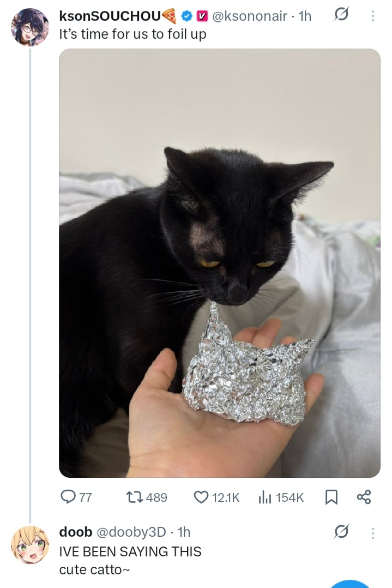392x588 pixels.
Task: Open more options on doob's reply
Action: (372, 532)
